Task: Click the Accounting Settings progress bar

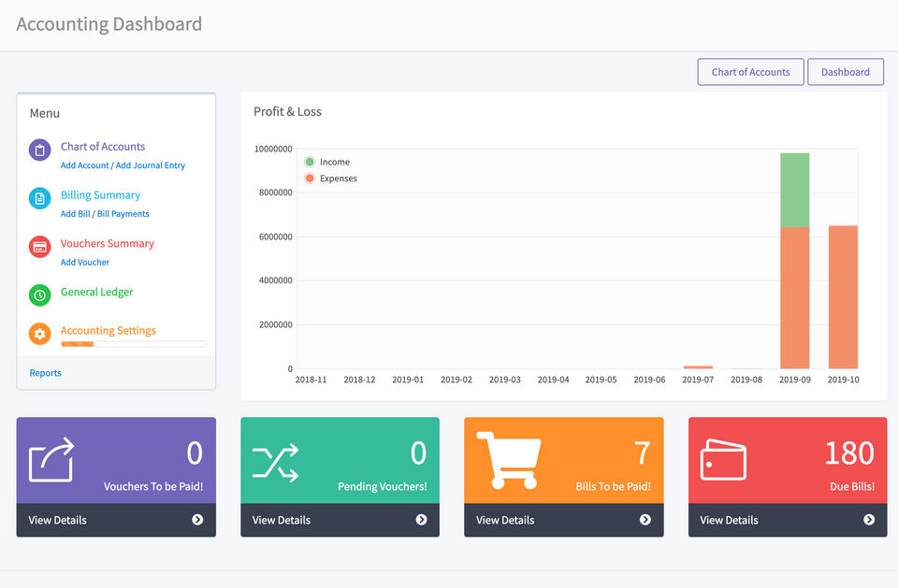Action: [134, 345]
